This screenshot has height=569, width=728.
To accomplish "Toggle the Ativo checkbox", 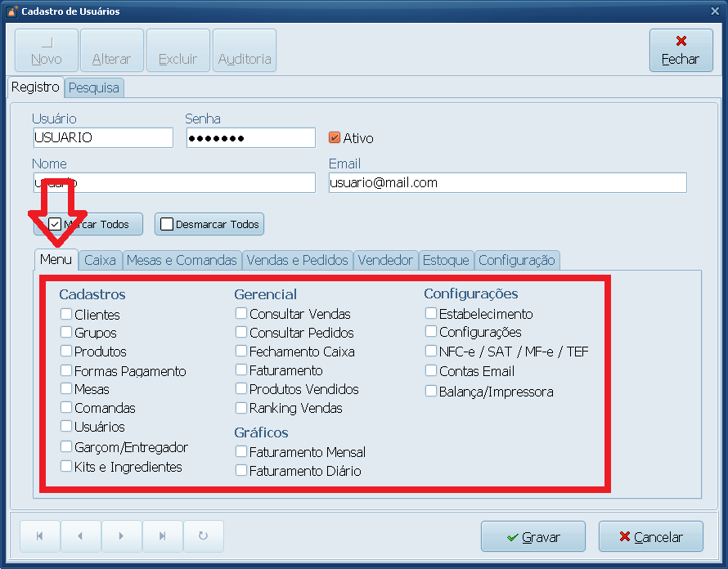I will pos(334,138).
